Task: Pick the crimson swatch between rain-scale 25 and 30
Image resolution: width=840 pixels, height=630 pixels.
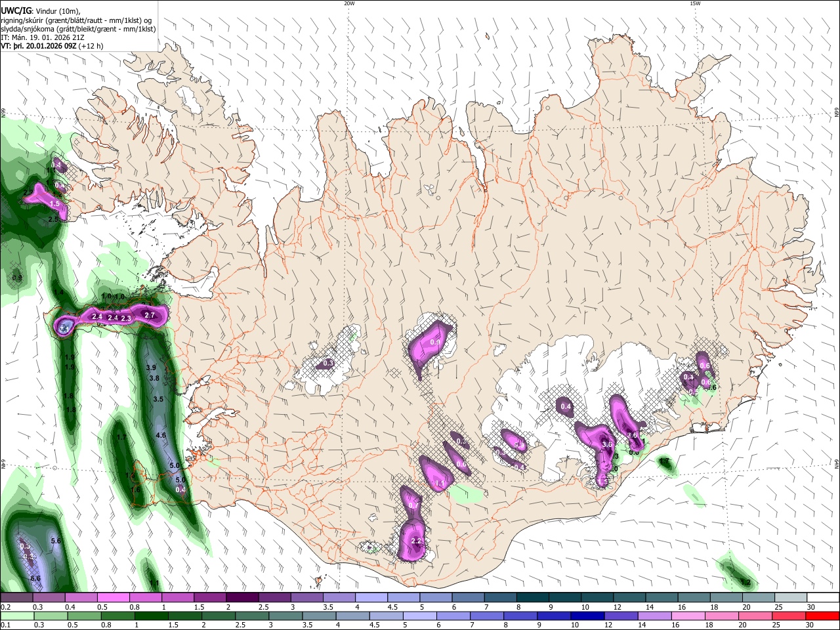Action: click(x=789, y=616)
